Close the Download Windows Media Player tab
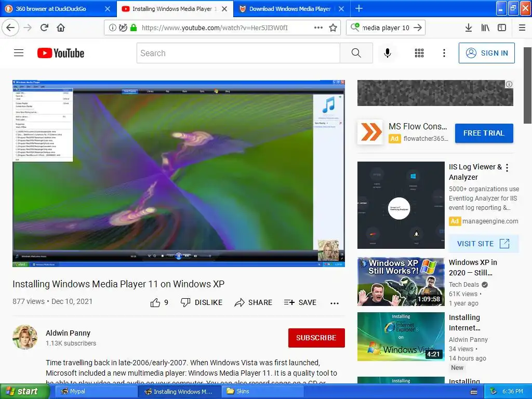 coord(341,9)
